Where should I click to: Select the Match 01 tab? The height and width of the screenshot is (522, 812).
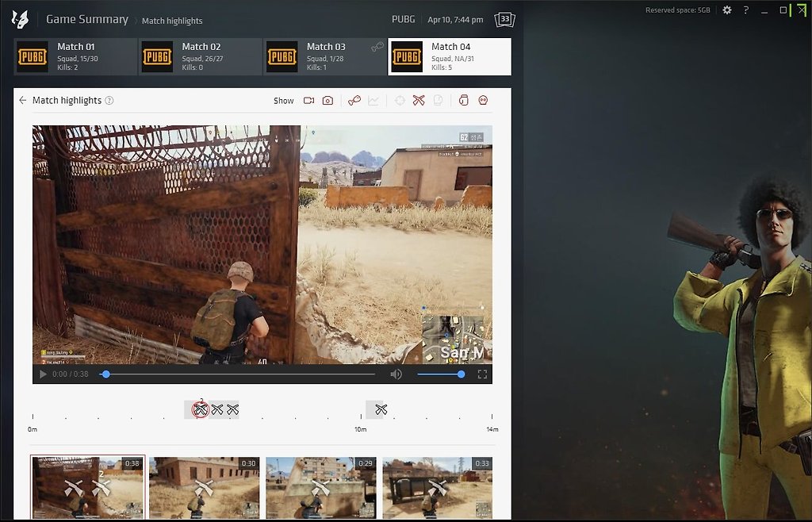(75, 56)
